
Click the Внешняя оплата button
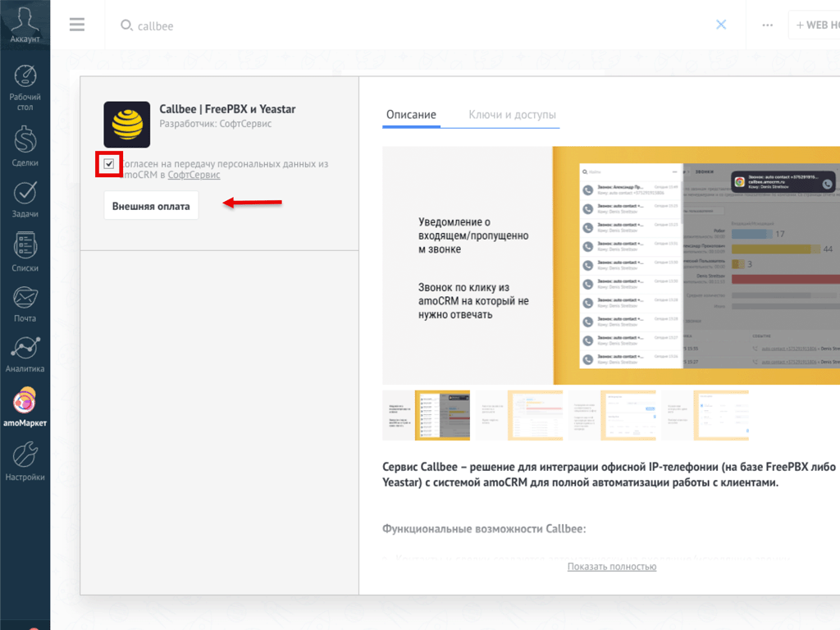click(151, 206)
